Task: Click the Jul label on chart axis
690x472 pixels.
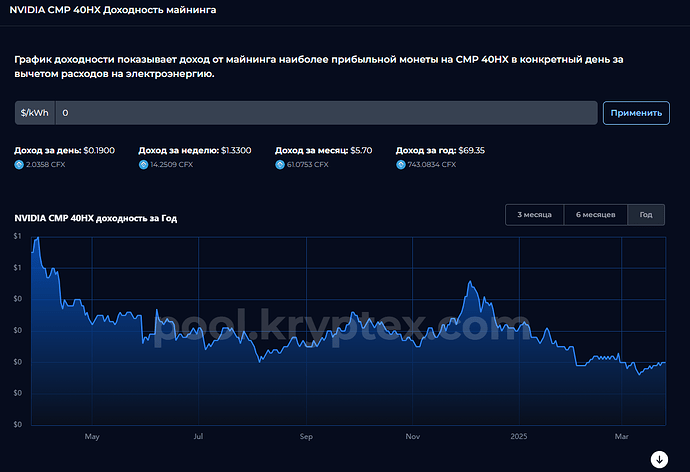Action: point(198,436)
